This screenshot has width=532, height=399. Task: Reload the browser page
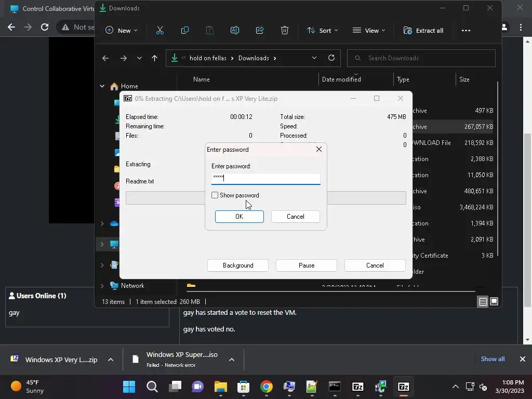tap(45, 27)
